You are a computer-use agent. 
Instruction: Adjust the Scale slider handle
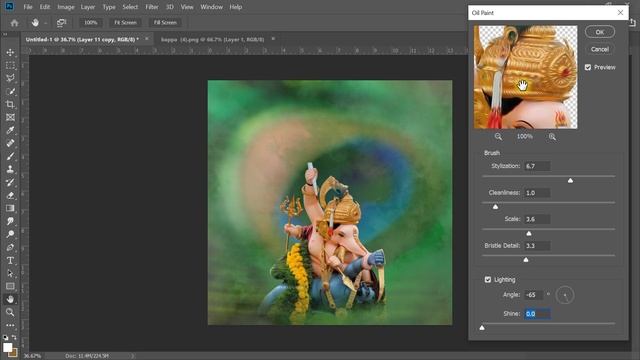coord(529,233)
